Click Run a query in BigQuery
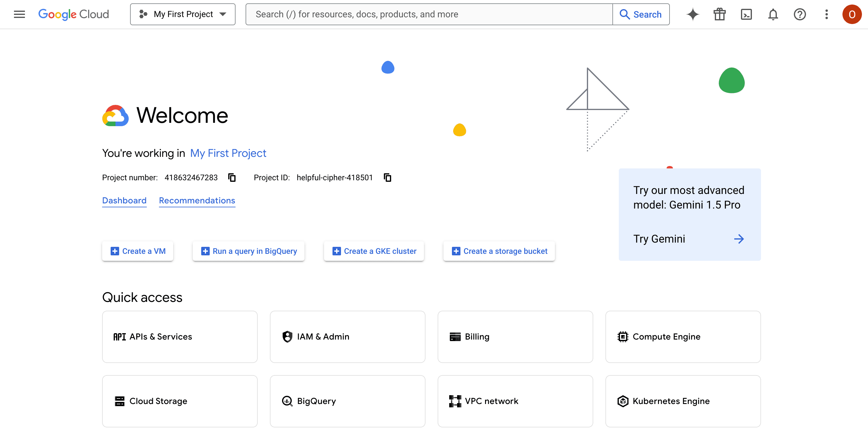868x442 pixels. (249, 251)
